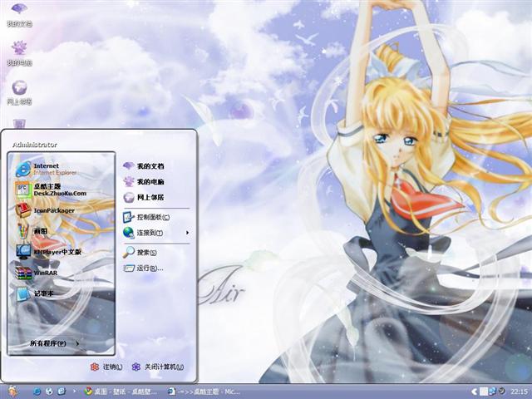The width and height of the screenshot is (532, 399).
Task: Switch to Chrome 桌面-壁纸 taskbar window
Action: coord(121,392)
